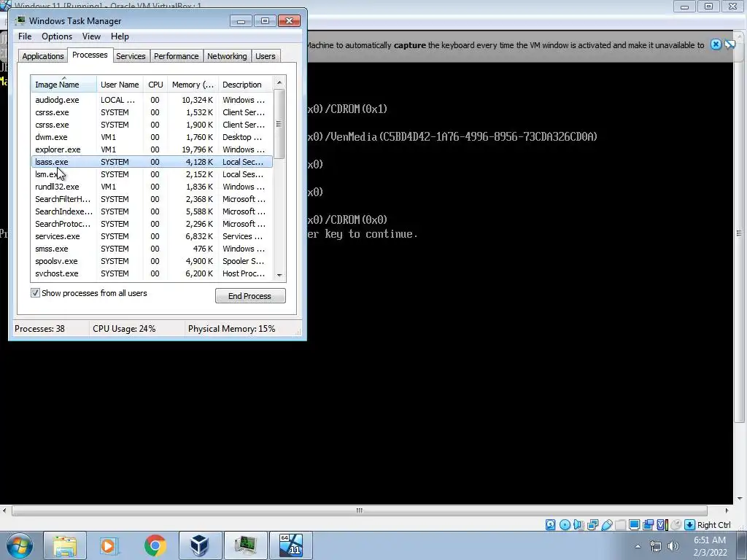The height and width of the screenshot is (560, 747).
Task: Click the network tray icon
Action: (656, 547)
